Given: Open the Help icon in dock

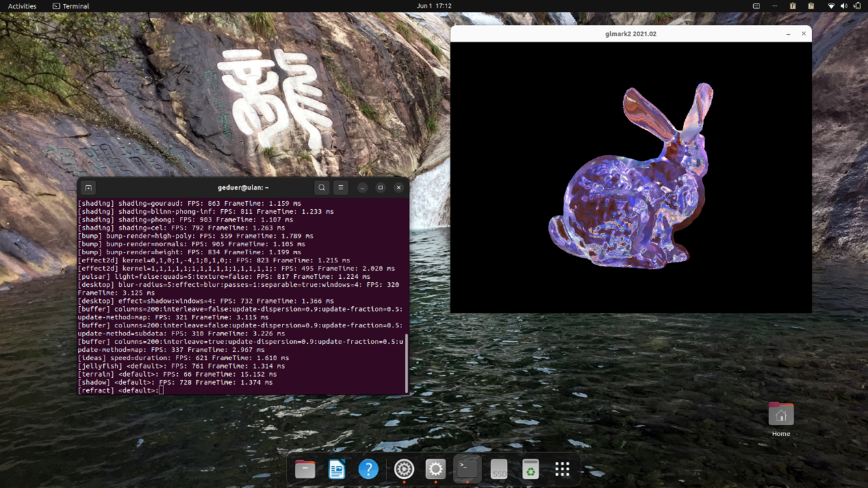Looking at the screenshot, I should (x=368, y=469).
